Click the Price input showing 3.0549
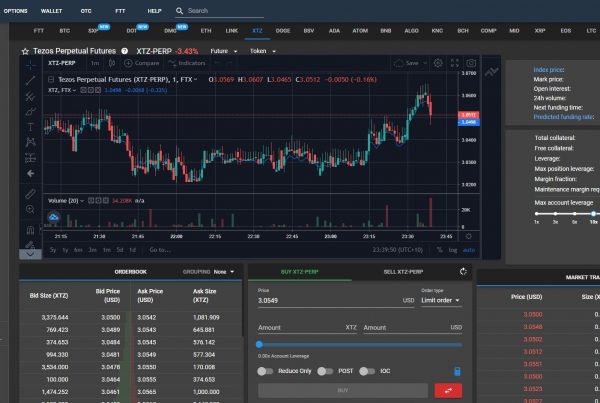The width and height of the screenshot is (600, 403). click(336, 300)
